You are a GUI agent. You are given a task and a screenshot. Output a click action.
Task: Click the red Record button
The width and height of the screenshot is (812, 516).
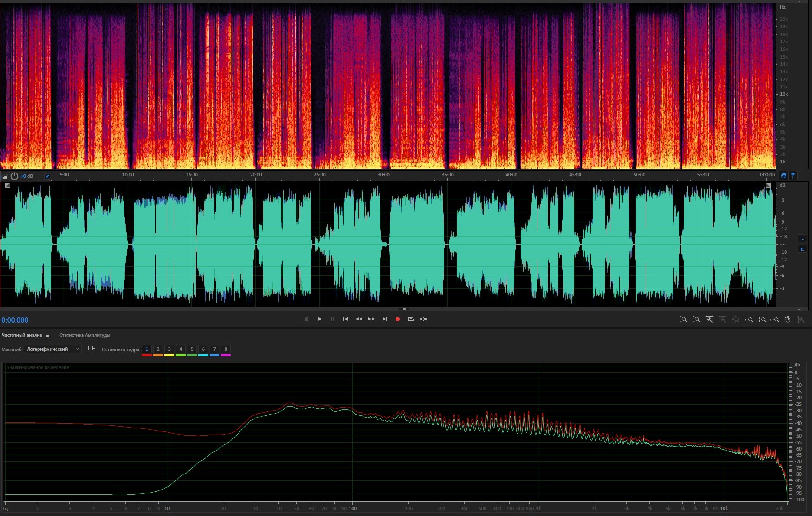click(x=397, y=319)
